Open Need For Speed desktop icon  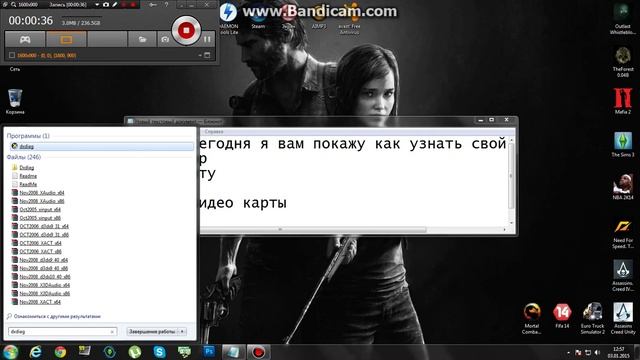622,234
